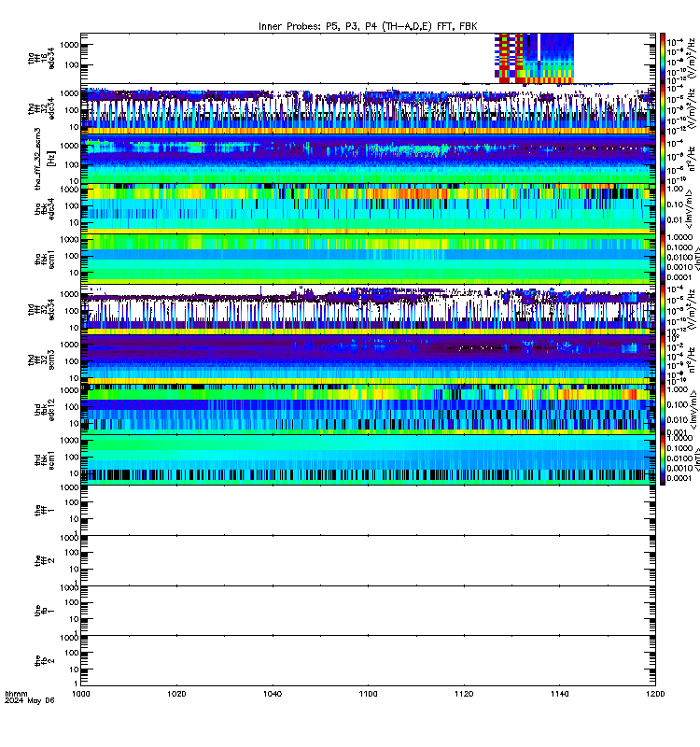The height and width of the screenshot is (747, 700).
Task: Click '0.0001' tick on thd fbk scm1 color bar
Action: tap(679, 478)
